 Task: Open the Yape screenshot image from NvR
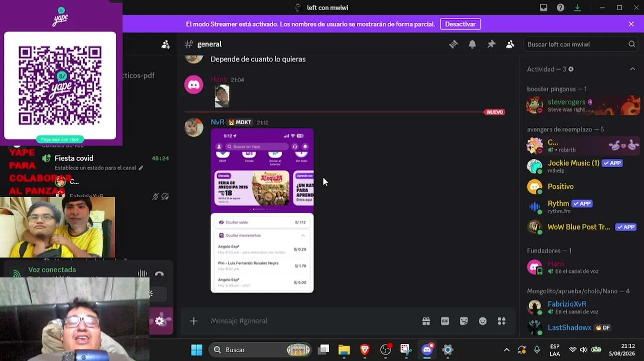(x=262, y=211)
